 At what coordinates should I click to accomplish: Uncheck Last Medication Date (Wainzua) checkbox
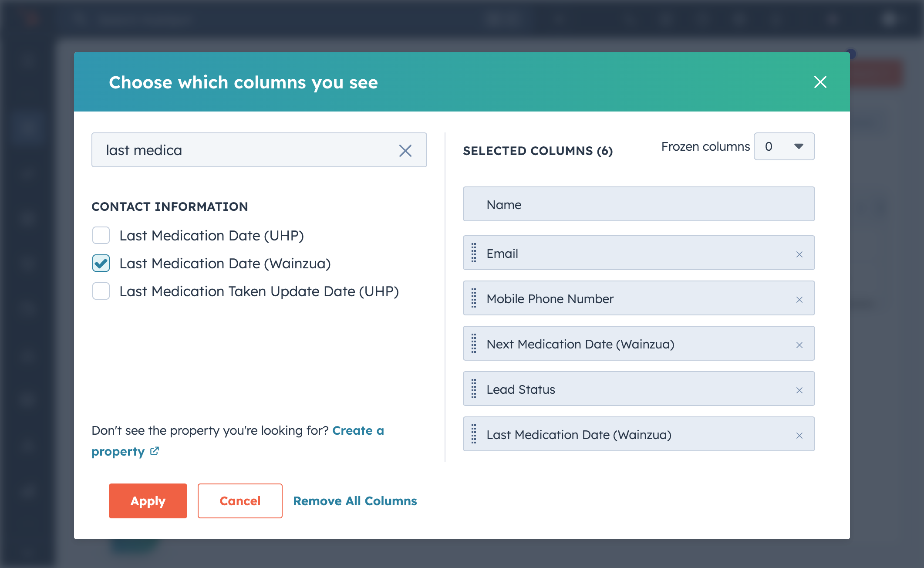(101, 263)
